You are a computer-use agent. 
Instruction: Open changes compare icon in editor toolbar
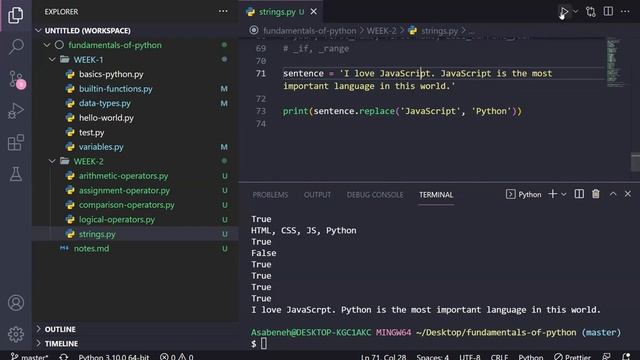(x=591, y=11)
